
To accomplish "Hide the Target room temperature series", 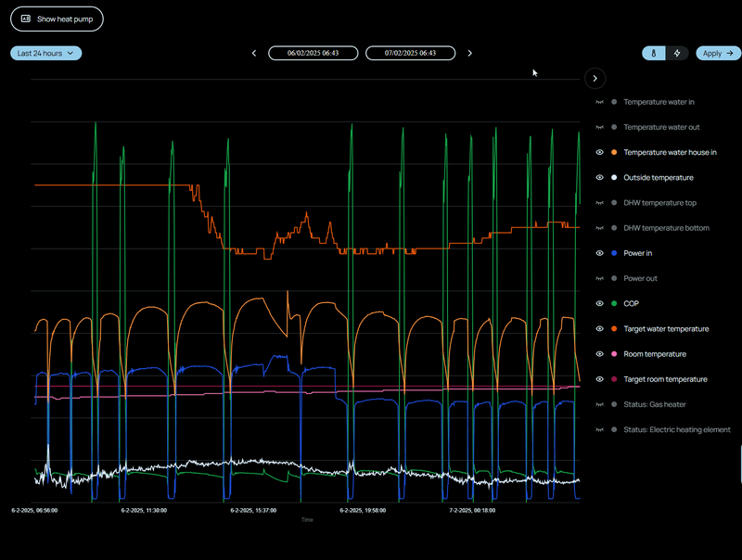I will (x=599, y=379).
